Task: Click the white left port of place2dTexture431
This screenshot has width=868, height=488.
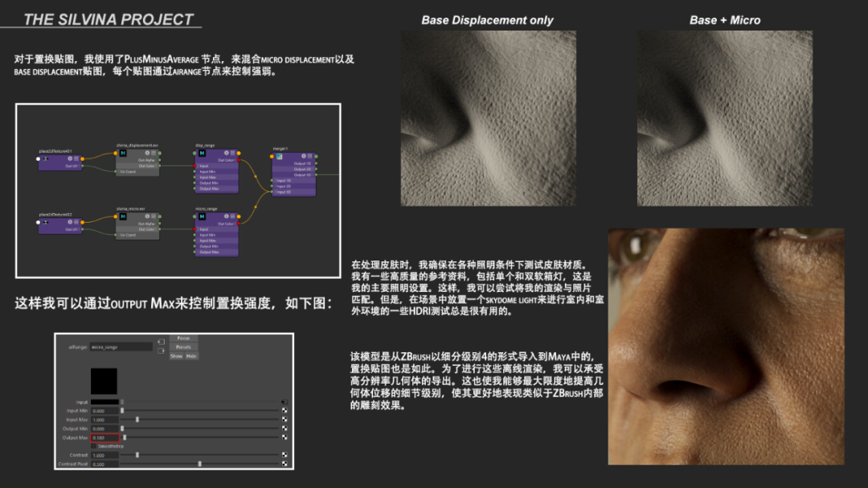Action: click(39, 159)
